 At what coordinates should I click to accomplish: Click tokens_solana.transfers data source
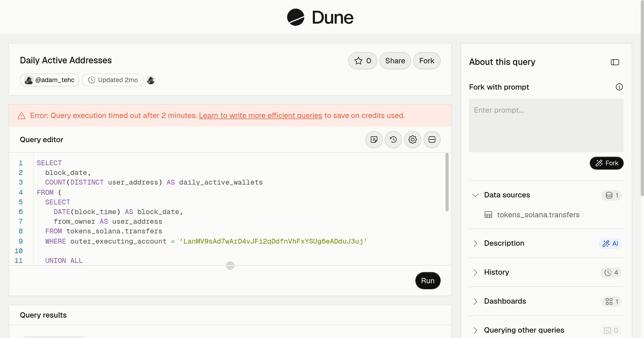[x=538, y=215]
